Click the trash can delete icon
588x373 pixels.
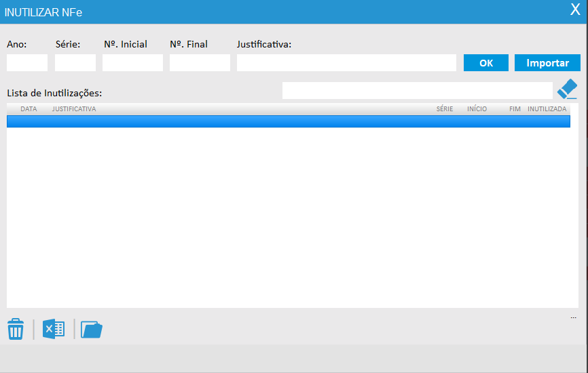pos(16,330)
